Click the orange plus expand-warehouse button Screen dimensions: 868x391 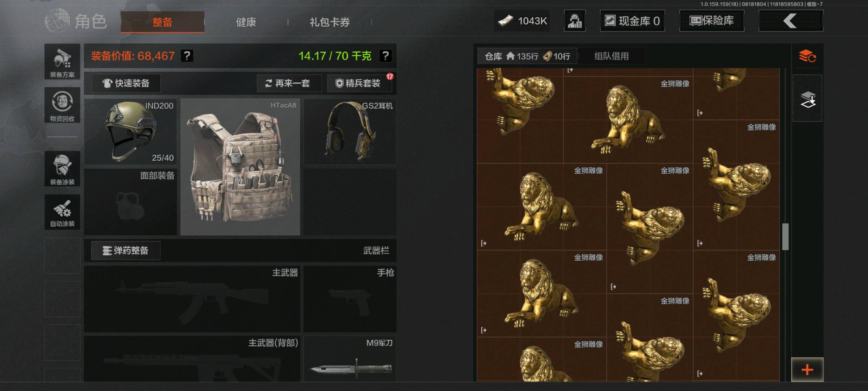pyautogui.click(x=807, y=370)
